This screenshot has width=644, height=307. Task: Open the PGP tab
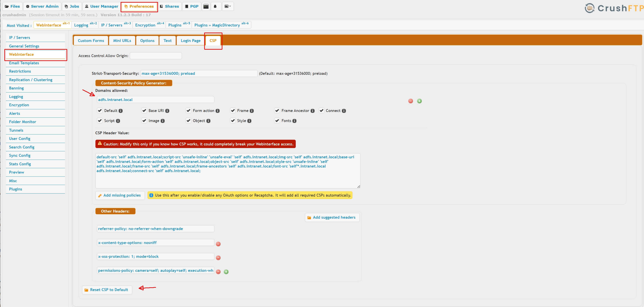[192, 7]
